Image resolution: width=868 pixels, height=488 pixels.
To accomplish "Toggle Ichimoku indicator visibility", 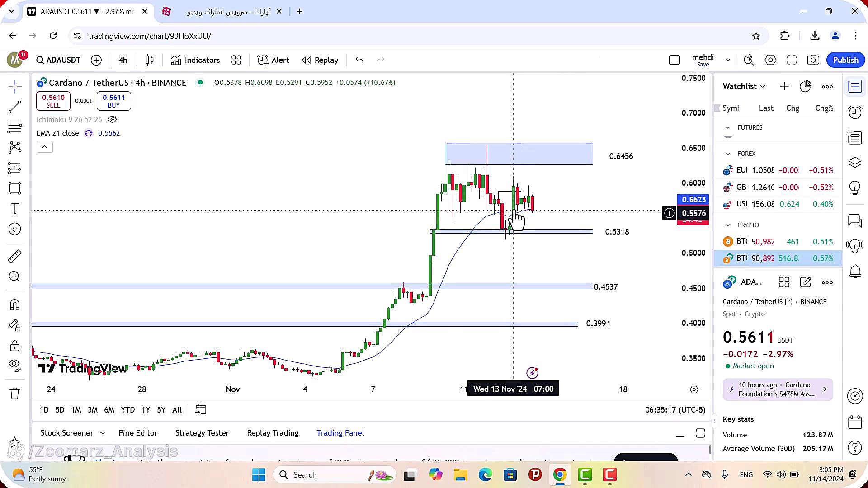I will pos(112,120).
